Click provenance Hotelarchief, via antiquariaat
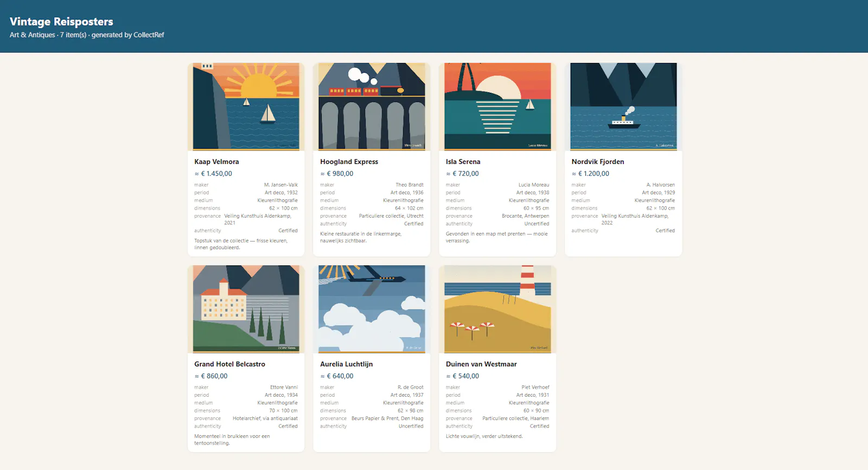868x470 pixels. 265,418
